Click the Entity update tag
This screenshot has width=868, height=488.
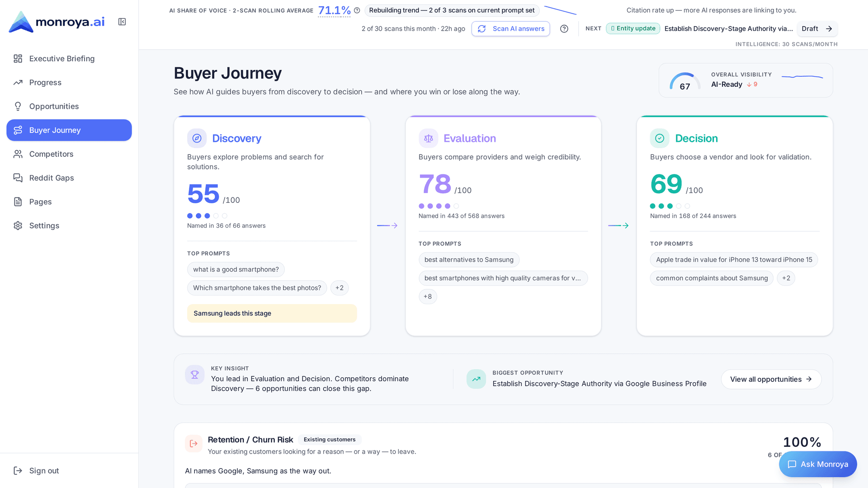633,28
